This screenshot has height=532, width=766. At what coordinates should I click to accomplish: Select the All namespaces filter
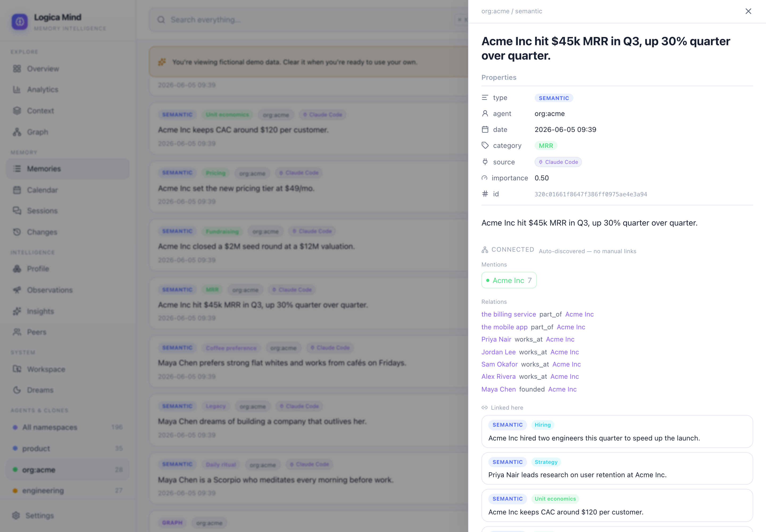[68, 427]
